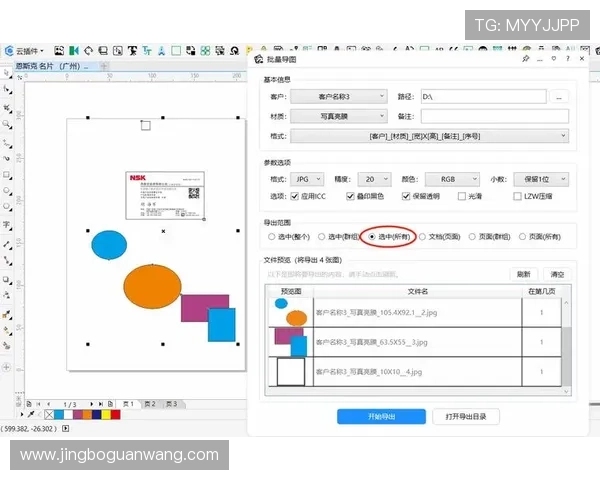600x480 pixels.
Task: Click the help question mark in dialog titlebar
Action: (568, 59)
